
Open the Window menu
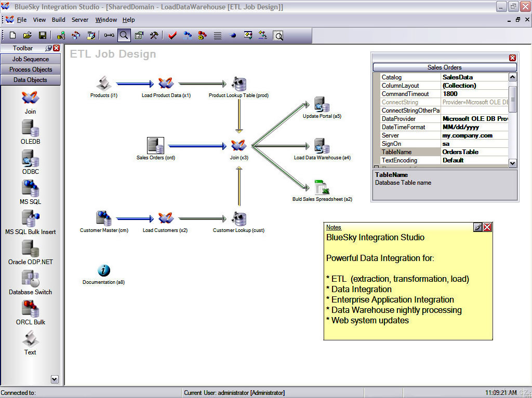[x=106, y=20]
